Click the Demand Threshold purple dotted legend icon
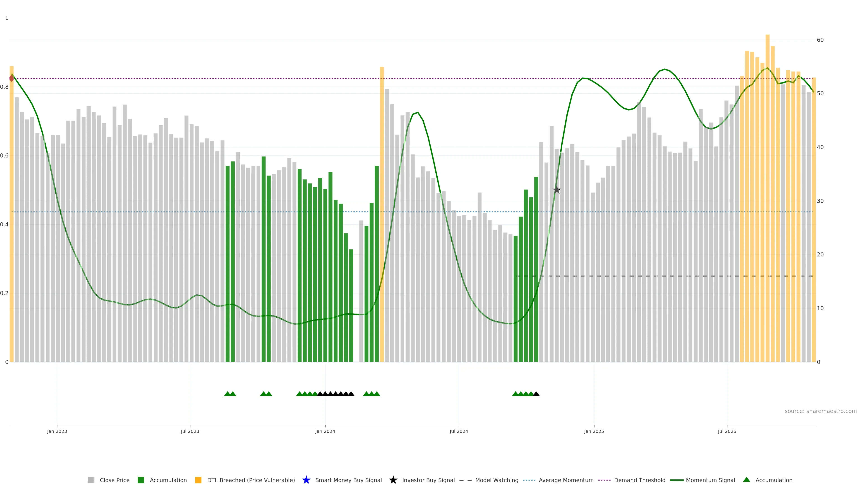This screenshot has height=488, width=868. [604, 480]
